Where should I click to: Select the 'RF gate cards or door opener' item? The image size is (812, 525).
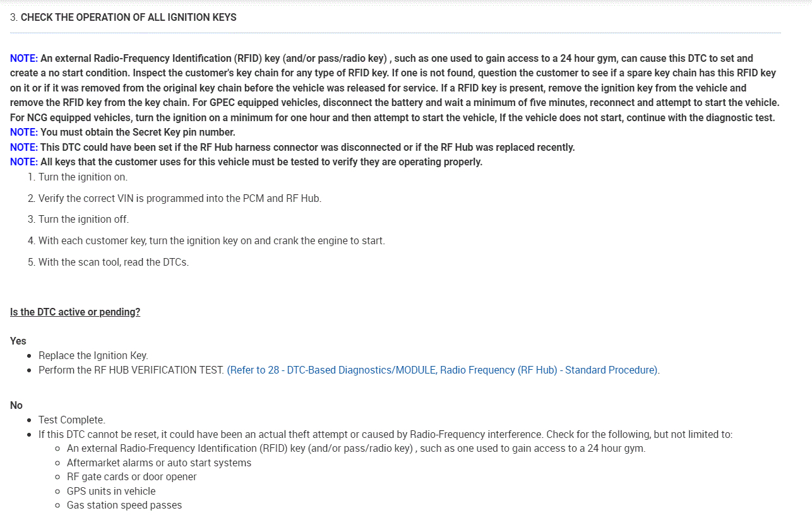[131, 477]
